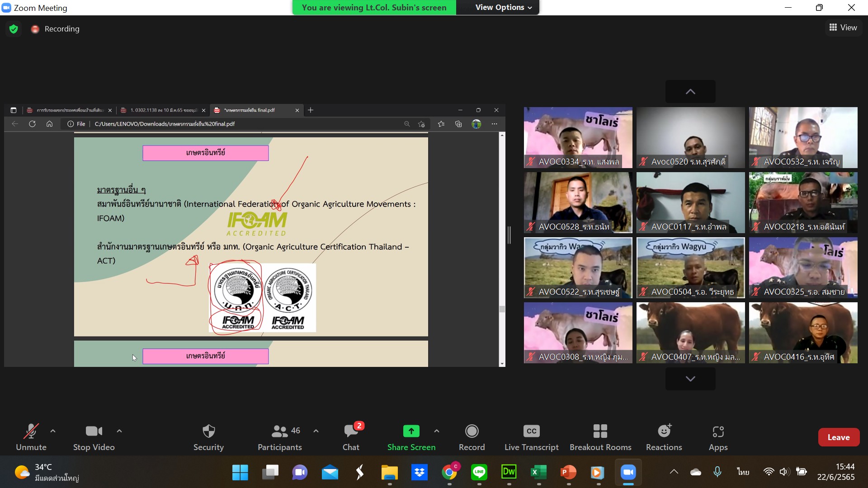Open the Participants panel
Image resolution: width=868 pixels, height=488 pixels.
[x=280, y=437]
